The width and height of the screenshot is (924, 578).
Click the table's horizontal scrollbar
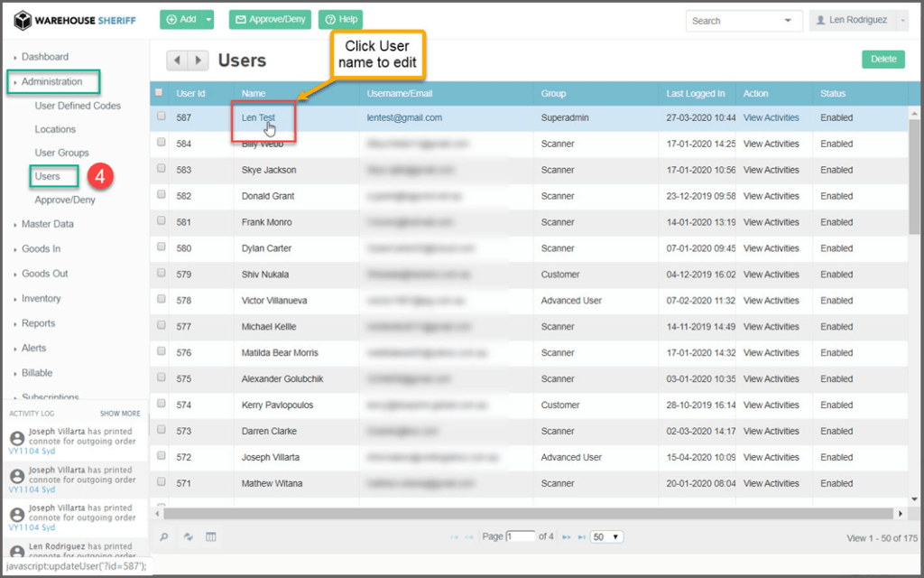(x=523, y=513)
